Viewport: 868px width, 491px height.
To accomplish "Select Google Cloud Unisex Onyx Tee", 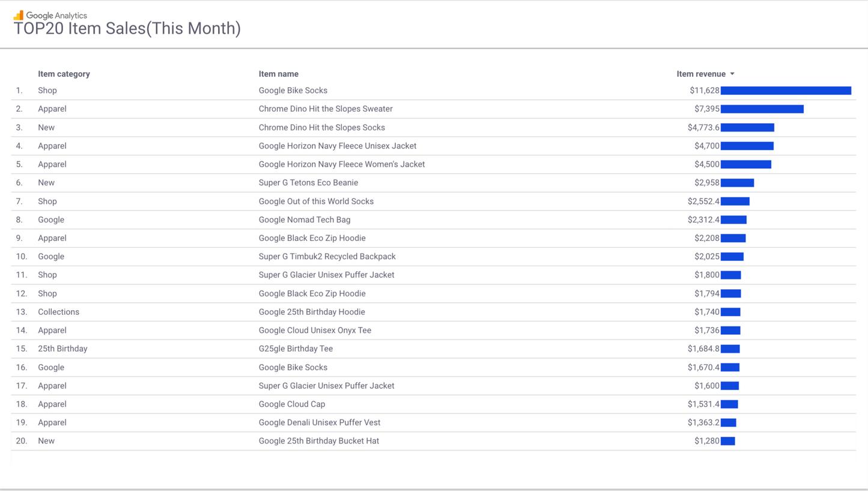I will 315,331.
